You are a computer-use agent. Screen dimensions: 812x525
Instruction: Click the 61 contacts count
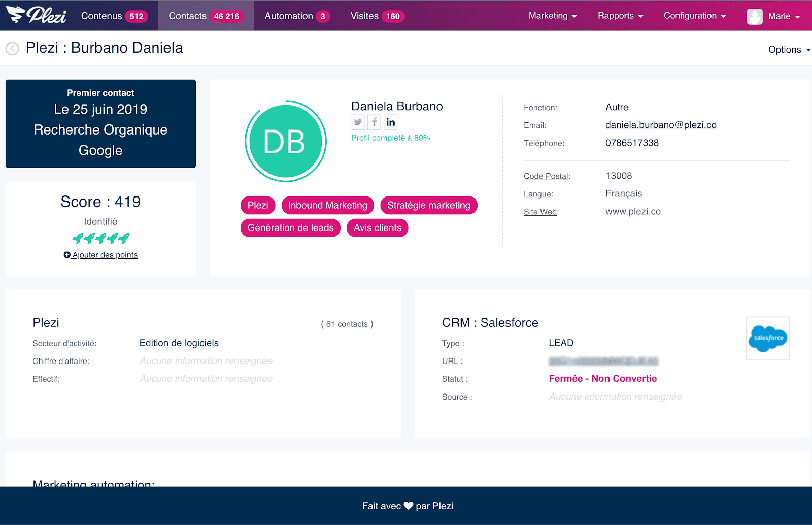(x=347, y=324)
